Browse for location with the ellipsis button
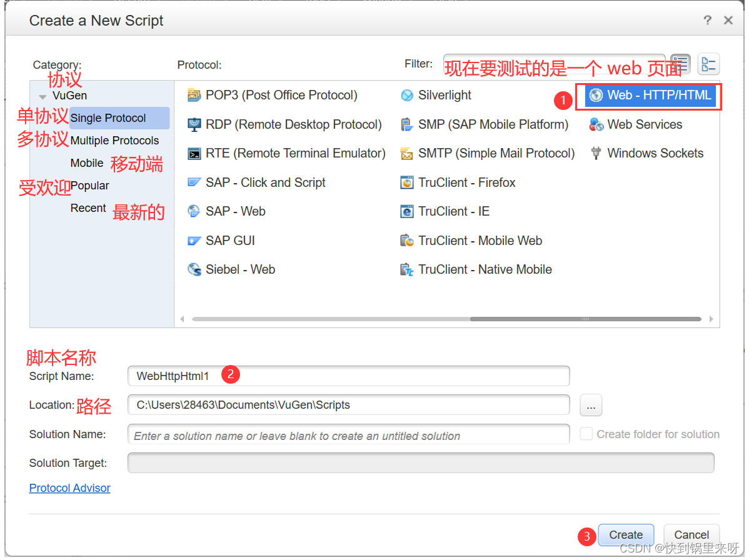The width and height of the screenshot is (749, 560). tap(591, 406)
